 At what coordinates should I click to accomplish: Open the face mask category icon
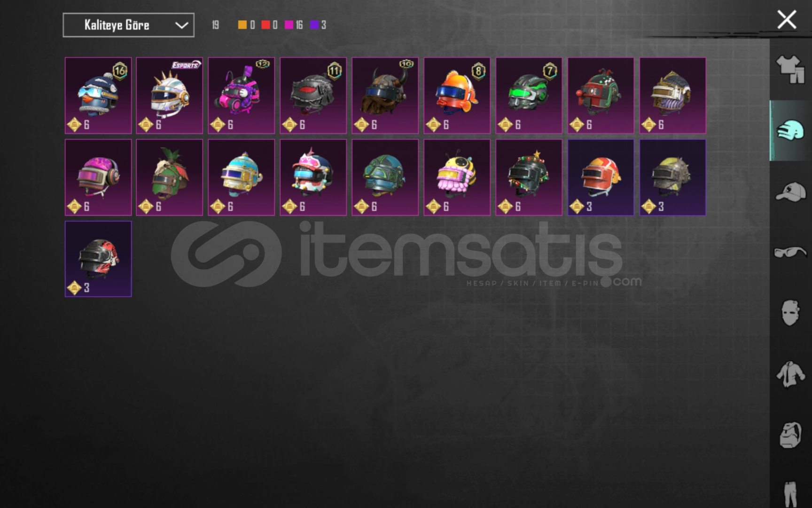pyautogui.click(x=790, y=313)
